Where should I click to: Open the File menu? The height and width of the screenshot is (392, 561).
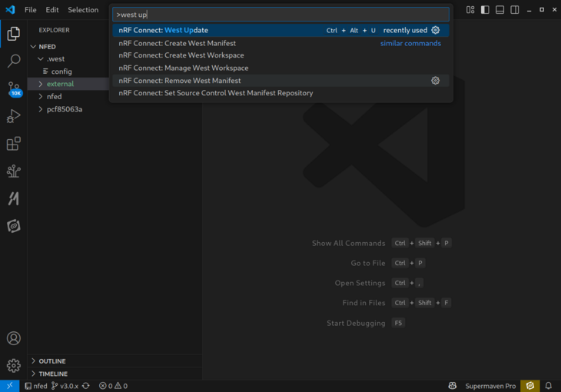pyautogui.click(x=31, y=10)
